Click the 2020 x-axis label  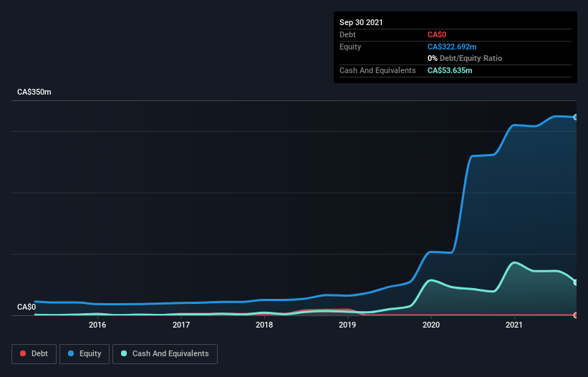[431, 325]
